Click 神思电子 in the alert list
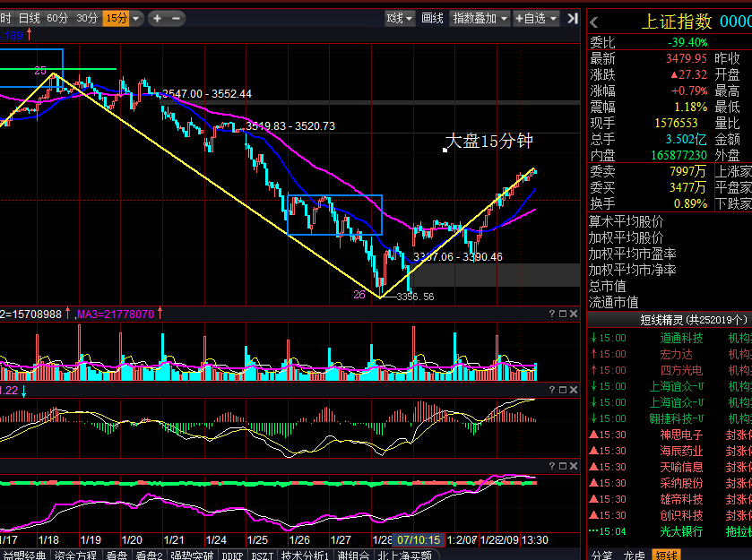The height and width of the screenshot is (560, 752). coord(681,435)
